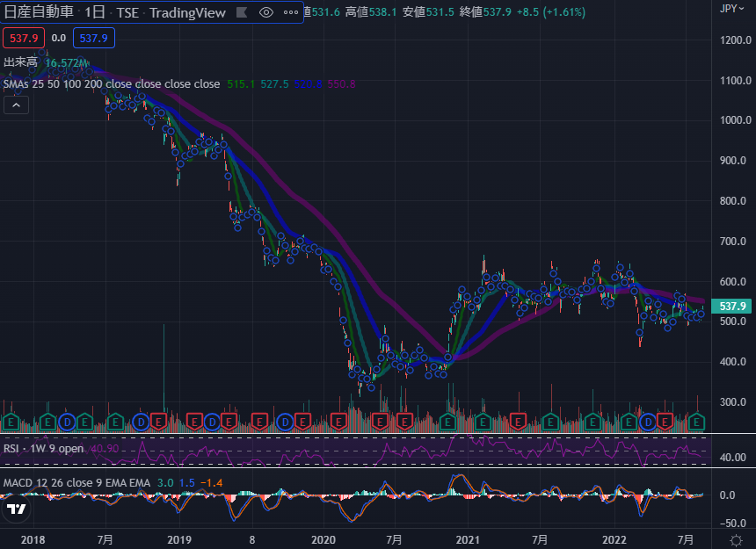Open the D dividend marker in 2022

(x=648, y=423)
